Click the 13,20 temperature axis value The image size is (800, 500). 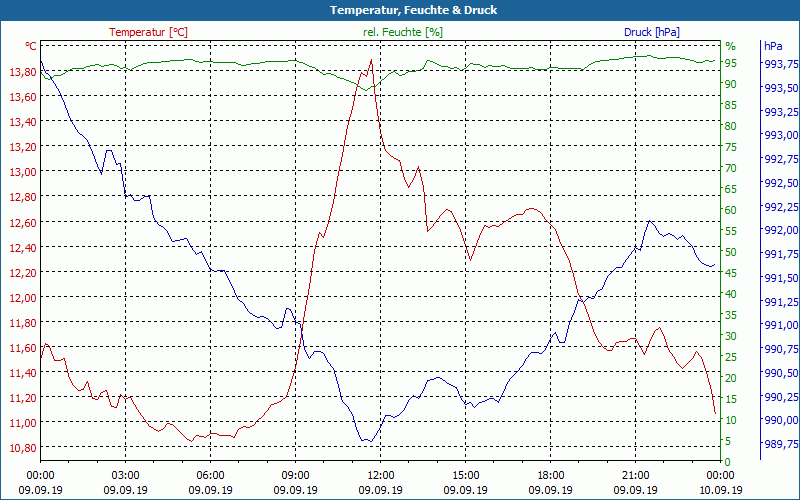23,146
